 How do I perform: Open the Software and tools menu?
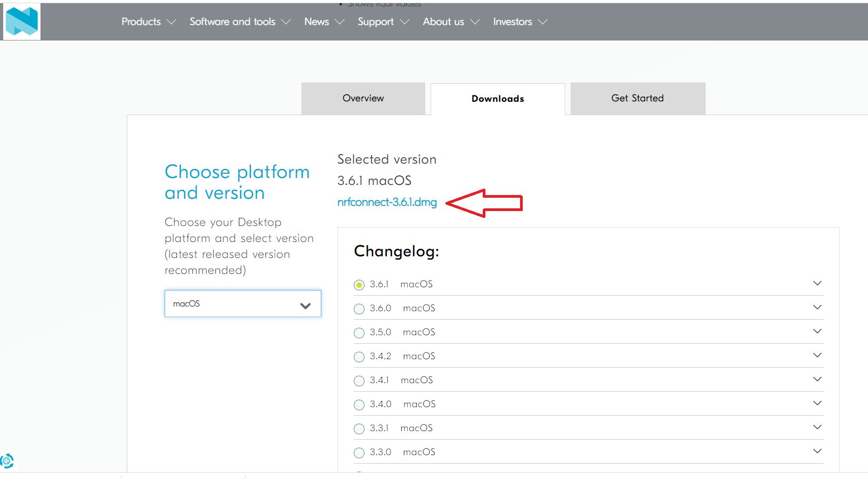(240, 22)
